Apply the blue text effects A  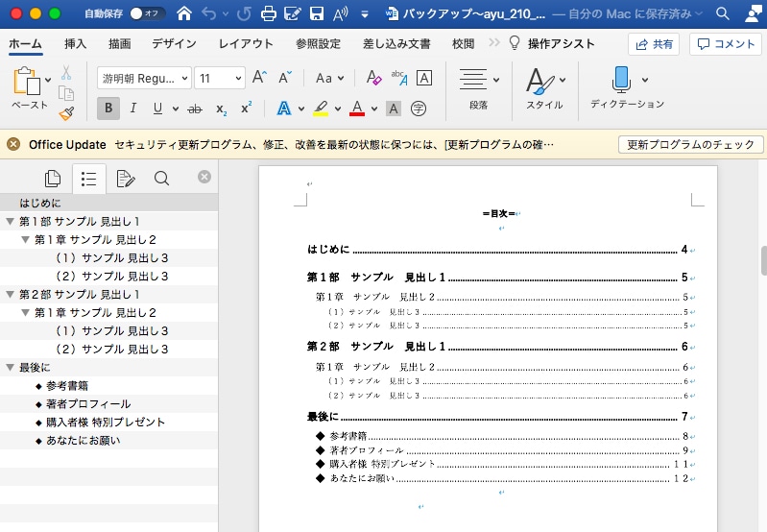(x=284, y=109)
